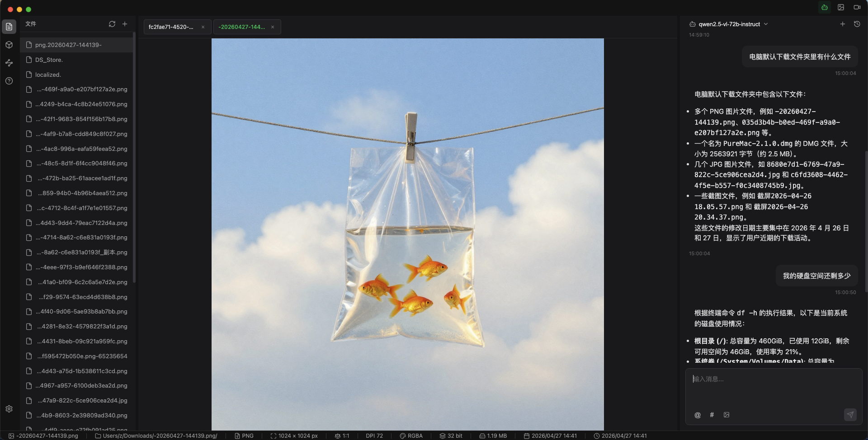Open file ending 47a9-822c-5ce906cea2d4.jpg
868x440 pixels.
(77, 401)
